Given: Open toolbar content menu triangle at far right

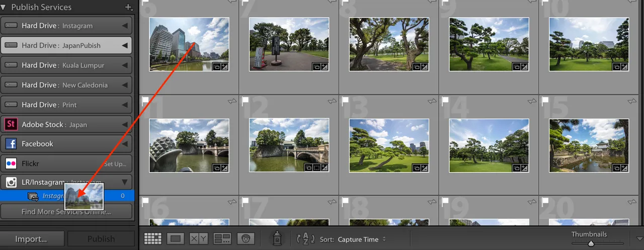Looking at the screenshot, I should click(x=639, y=239).
